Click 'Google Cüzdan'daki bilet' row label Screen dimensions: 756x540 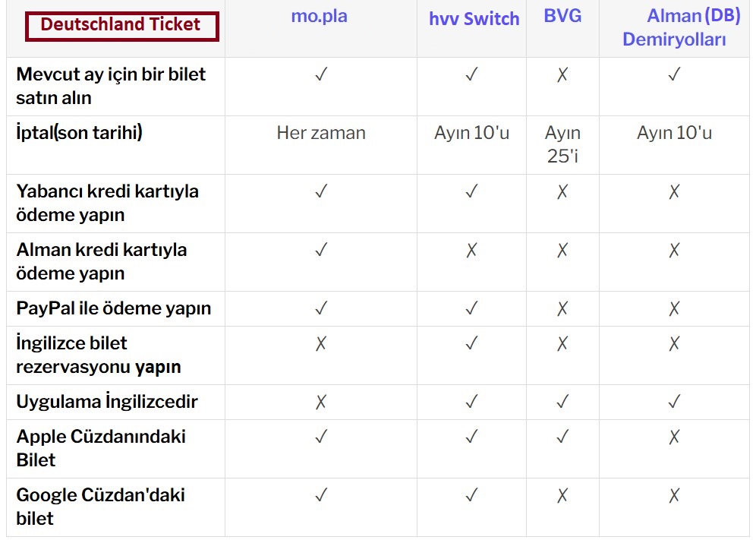pos(100,507)
